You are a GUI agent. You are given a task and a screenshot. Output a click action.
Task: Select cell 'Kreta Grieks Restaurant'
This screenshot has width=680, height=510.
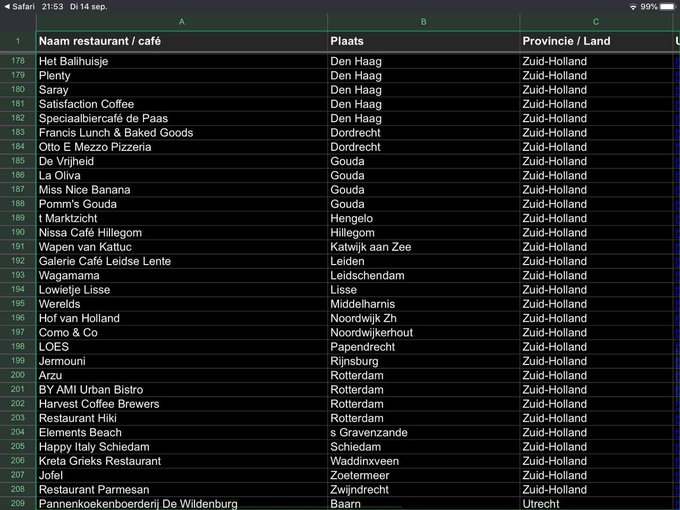[182, 461]
